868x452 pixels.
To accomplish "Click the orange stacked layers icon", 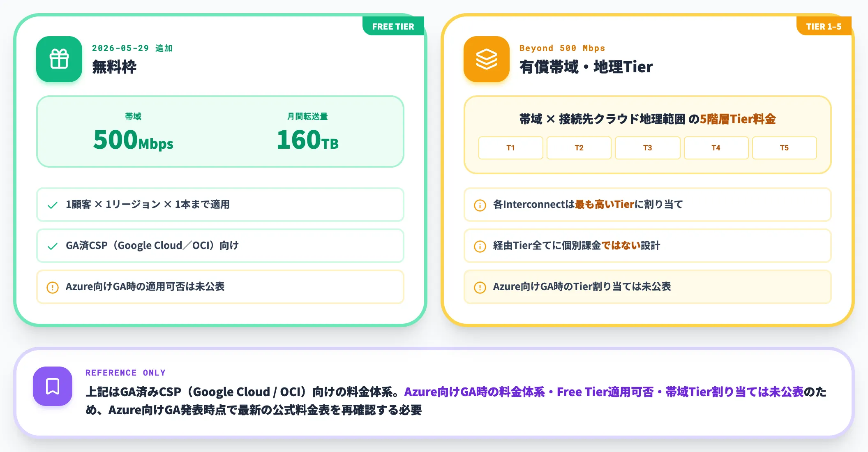I will [x=487, y=59].
